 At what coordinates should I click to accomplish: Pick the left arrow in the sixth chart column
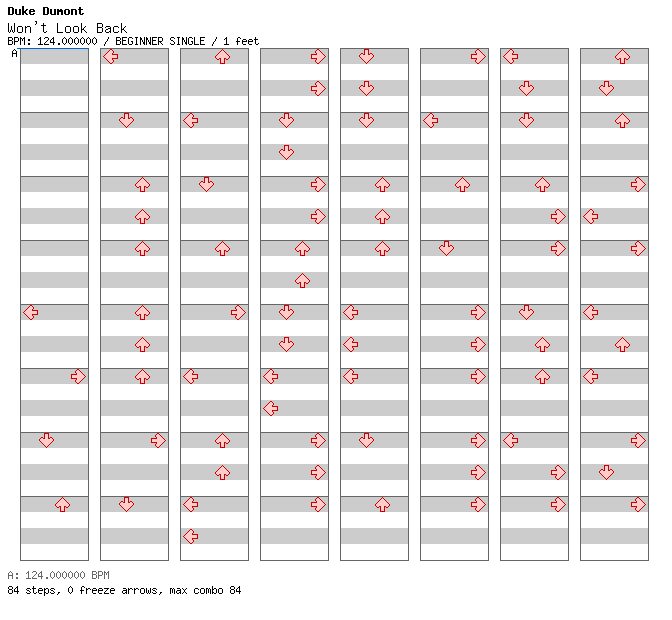[x=431, y=120]
